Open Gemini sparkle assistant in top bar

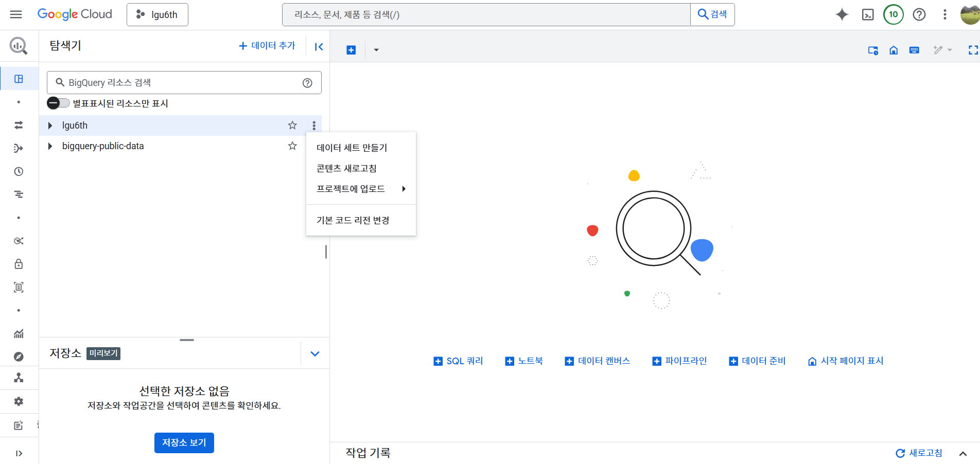(x=842, y=14)
